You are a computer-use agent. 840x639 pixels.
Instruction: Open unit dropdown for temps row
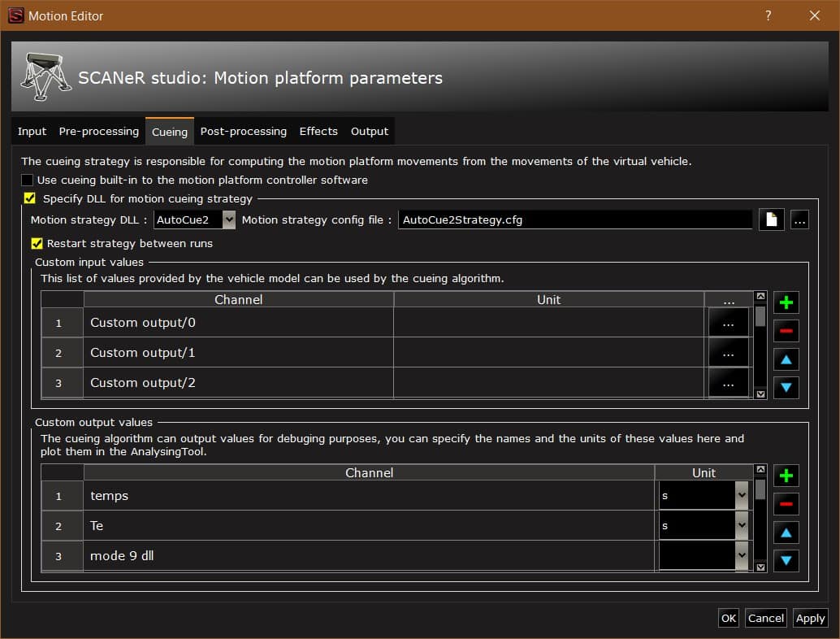742,496
